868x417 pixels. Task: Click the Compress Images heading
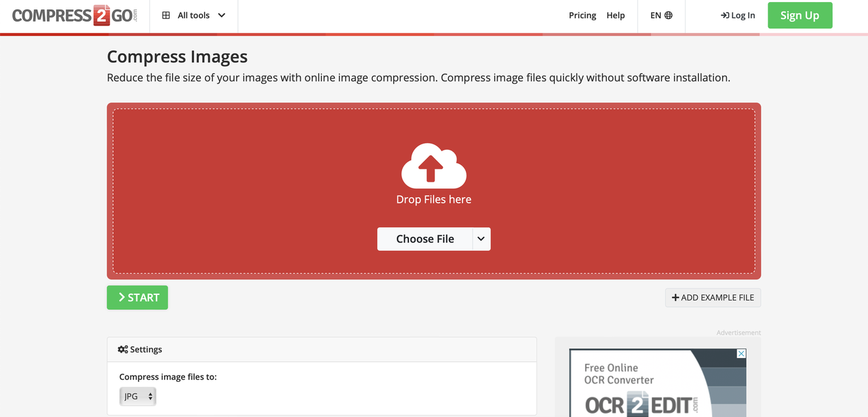tap(177, 56)
